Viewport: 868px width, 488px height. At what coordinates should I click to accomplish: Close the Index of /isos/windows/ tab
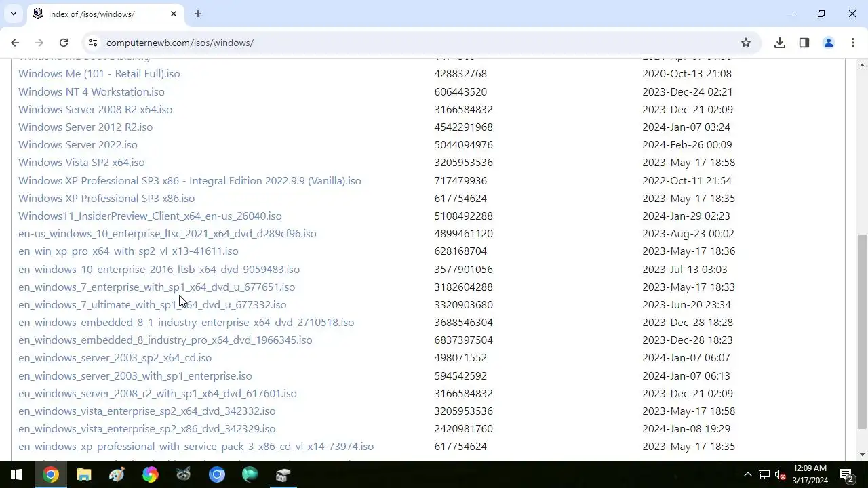pyautogui.click(x=174, y=14)
